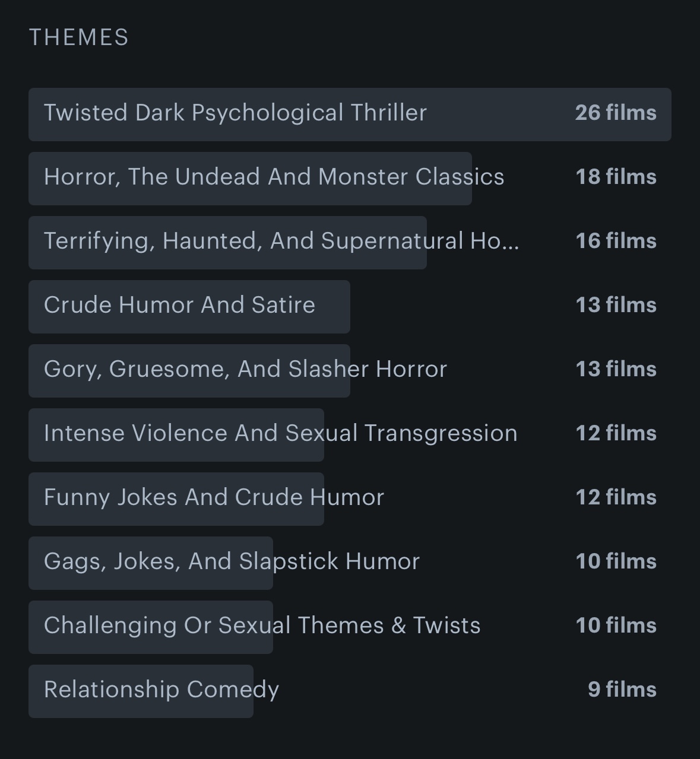Click the 9 films count

pos(622,690)
